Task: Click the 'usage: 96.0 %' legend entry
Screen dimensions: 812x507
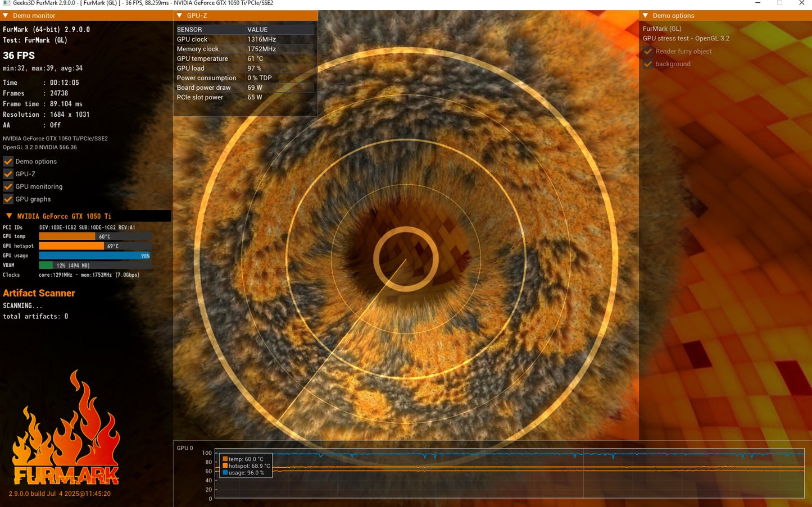Action: [243, 473]
